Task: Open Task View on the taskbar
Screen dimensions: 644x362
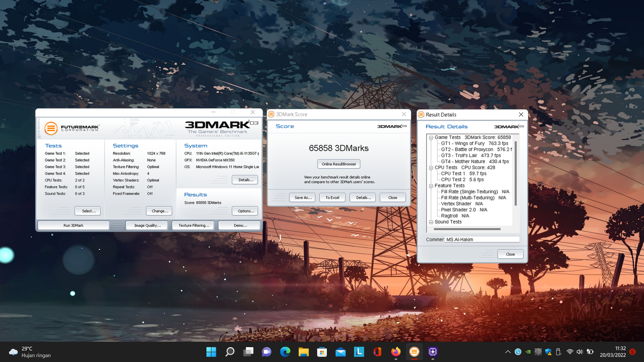Action: pyautogui.click(x=248, y=352)
